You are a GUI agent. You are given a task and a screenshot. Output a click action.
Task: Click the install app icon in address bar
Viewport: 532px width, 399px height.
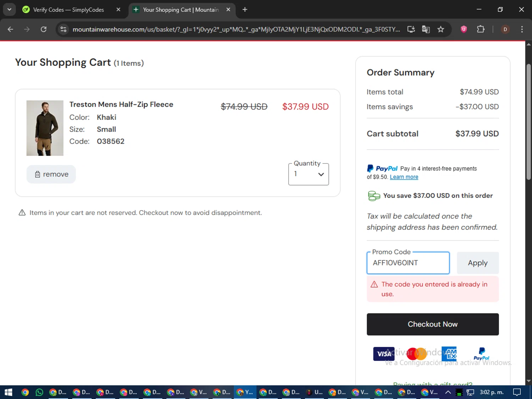pyautogui.click(x=411, y=29)
